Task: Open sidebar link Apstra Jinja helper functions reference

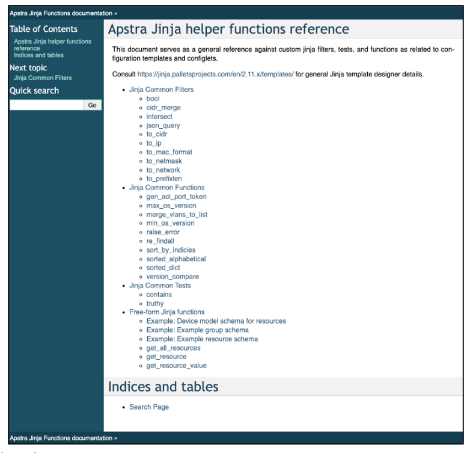Action: coord(52,45)
